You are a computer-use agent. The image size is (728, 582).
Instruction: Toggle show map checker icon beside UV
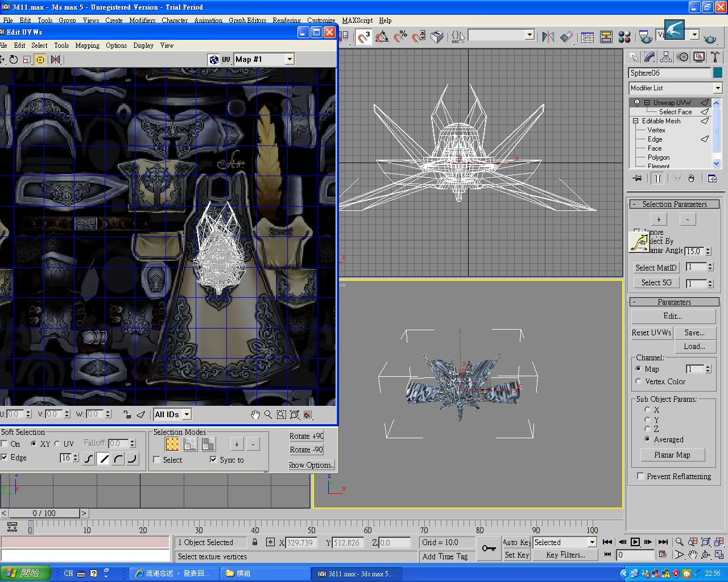click(x=213, y=59)
